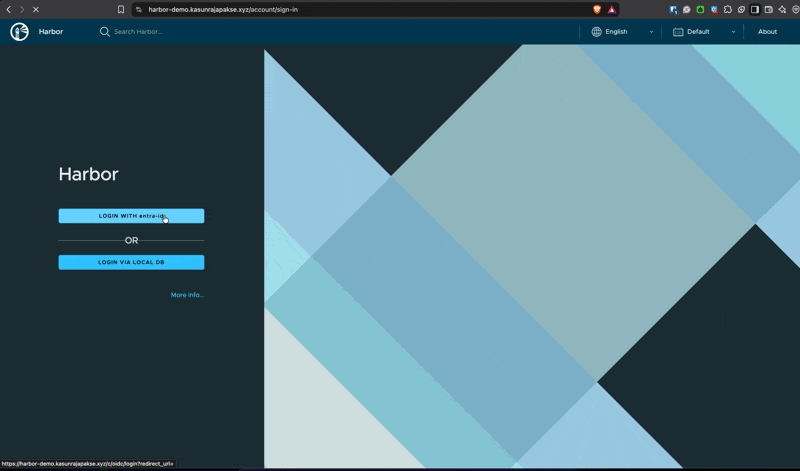Click the address bar URL
This screenshot has width=800, height=471.
tap(223, 9)
